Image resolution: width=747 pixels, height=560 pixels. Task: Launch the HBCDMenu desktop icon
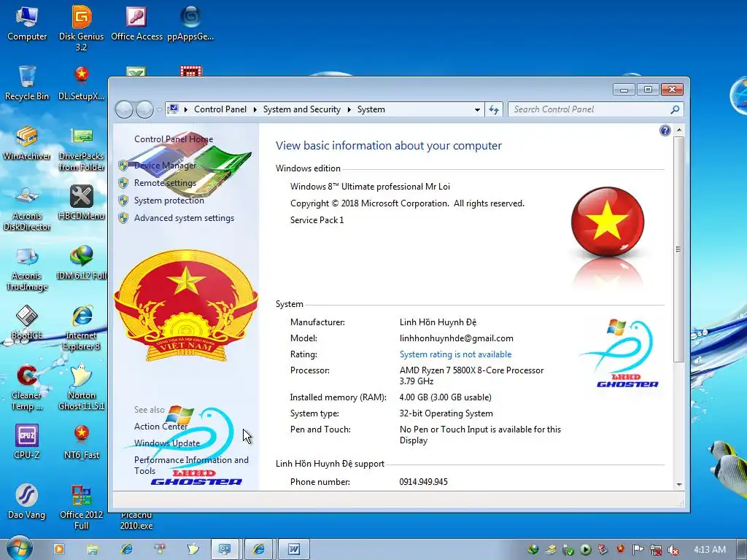coord(82,203)
